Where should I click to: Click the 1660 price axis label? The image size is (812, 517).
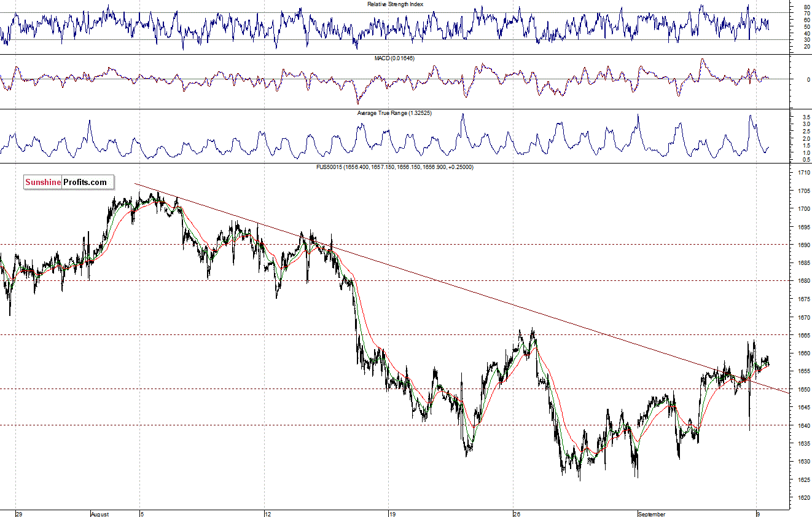pos(803,353)
